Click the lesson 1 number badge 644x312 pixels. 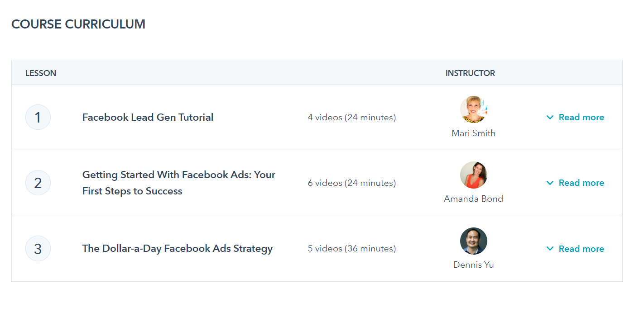pyautogui.click(x=38, y=117)
